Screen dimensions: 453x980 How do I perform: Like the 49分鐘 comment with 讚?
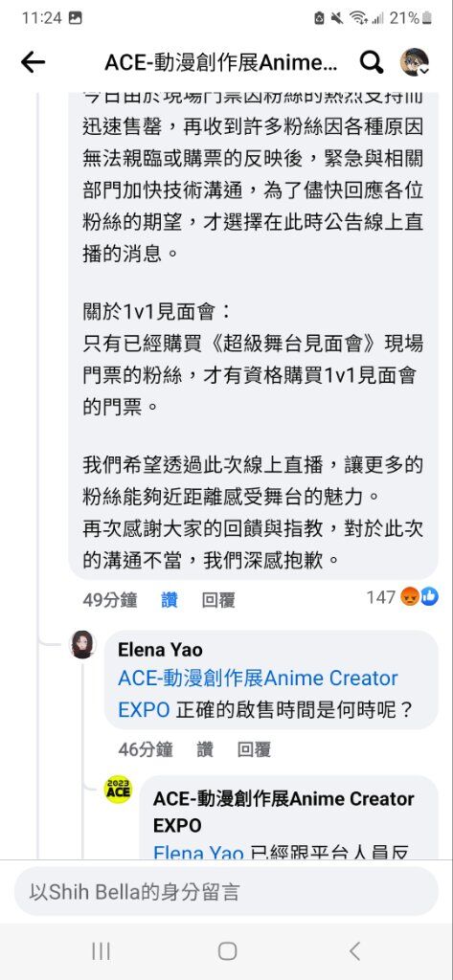click(x=170, y=600)
